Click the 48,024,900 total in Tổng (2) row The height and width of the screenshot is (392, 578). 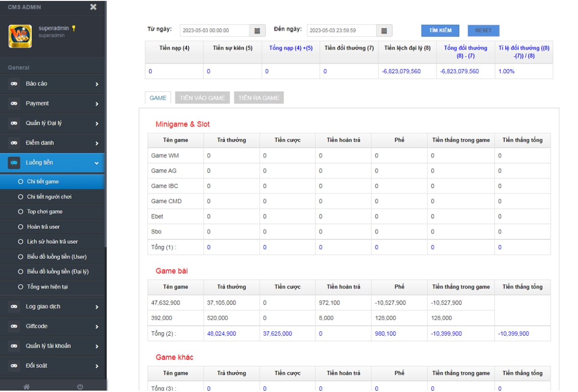[222, 334]
